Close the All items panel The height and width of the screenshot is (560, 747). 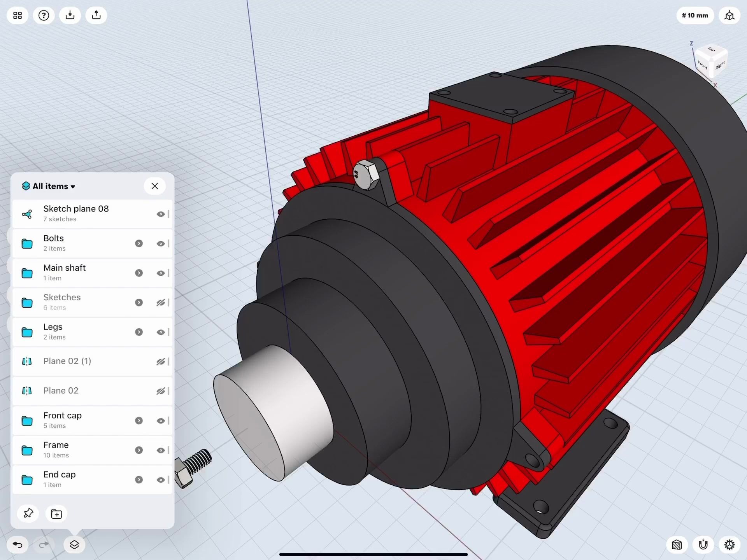coord(154,186)
